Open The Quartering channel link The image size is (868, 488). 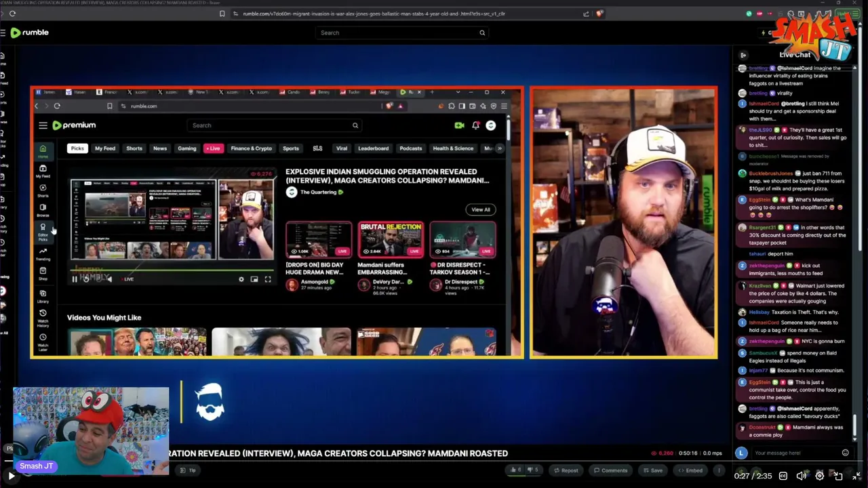coord(318,192)
